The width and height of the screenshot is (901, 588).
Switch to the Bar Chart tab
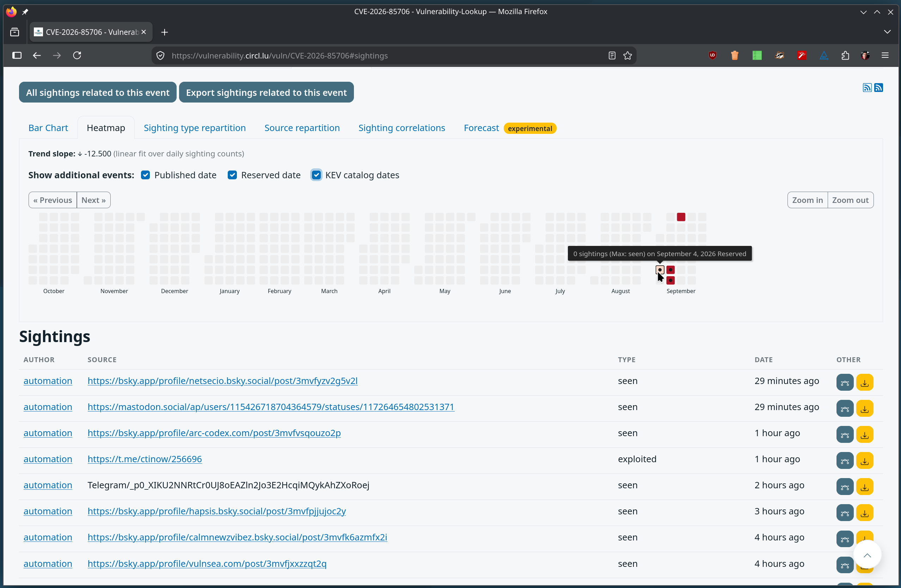point(48,128)
